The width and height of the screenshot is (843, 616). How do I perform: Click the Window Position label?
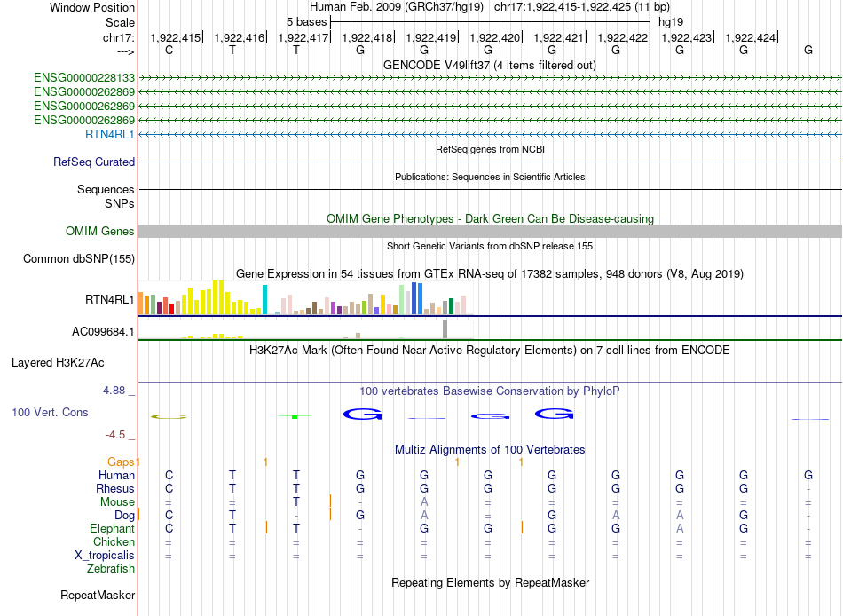coord(92,7)
